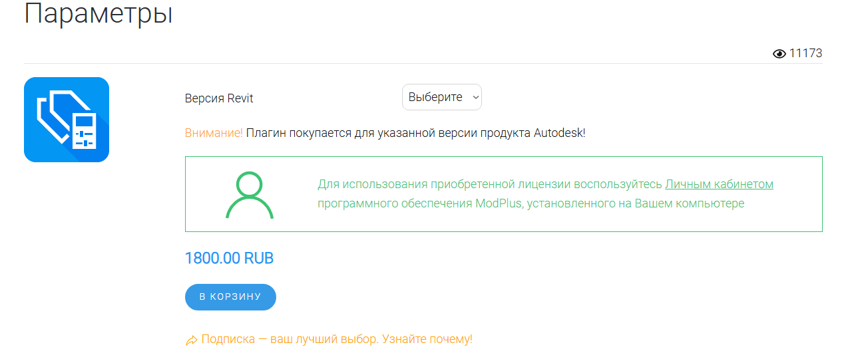Click the Узнайте почему! text
Viewport: 868px width, 359px height.
point(427,339)
